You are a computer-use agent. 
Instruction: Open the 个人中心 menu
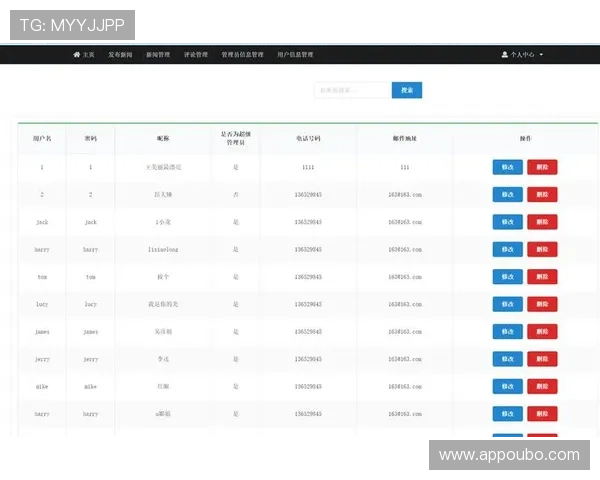tap(522, 54)
